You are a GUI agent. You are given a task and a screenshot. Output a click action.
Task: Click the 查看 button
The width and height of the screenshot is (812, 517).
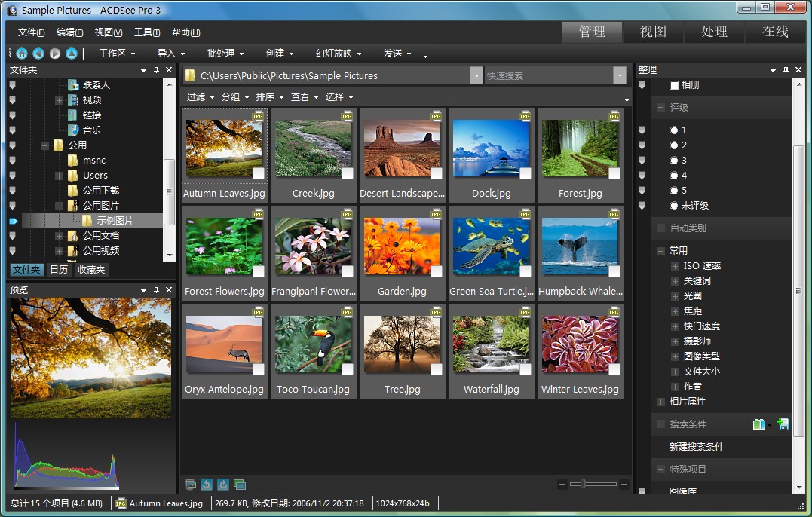pyautogui.click(x=304, y=96)
